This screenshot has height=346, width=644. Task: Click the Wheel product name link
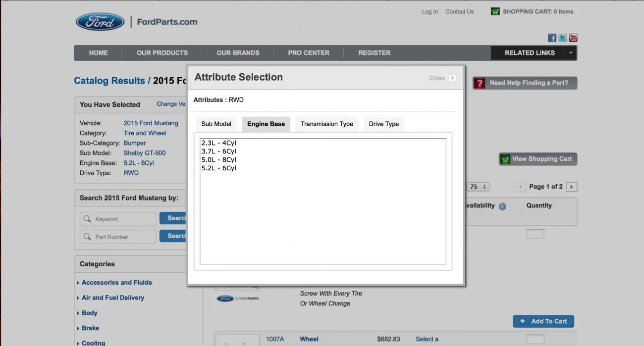309,339
